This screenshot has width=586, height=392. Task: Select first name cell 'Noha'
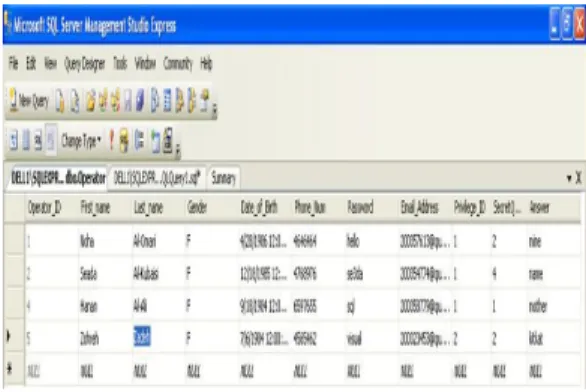click(x=105, y=241)
